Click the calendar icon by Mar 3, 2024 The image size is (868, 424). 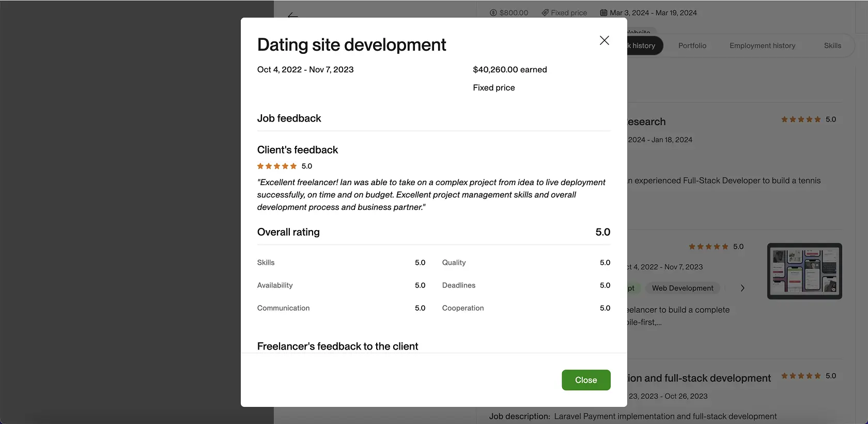click(x=603, y=13)
